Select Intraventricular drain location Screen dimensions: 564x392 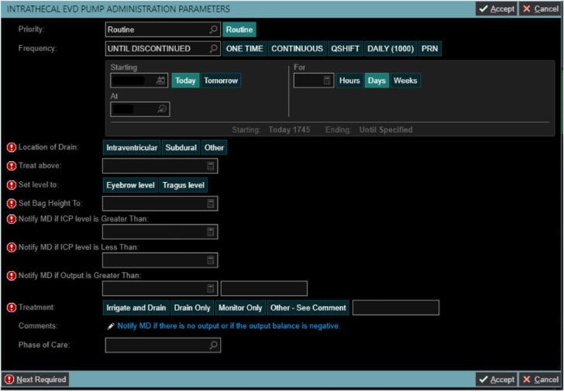pyautogui.click(x=132, y=147)
